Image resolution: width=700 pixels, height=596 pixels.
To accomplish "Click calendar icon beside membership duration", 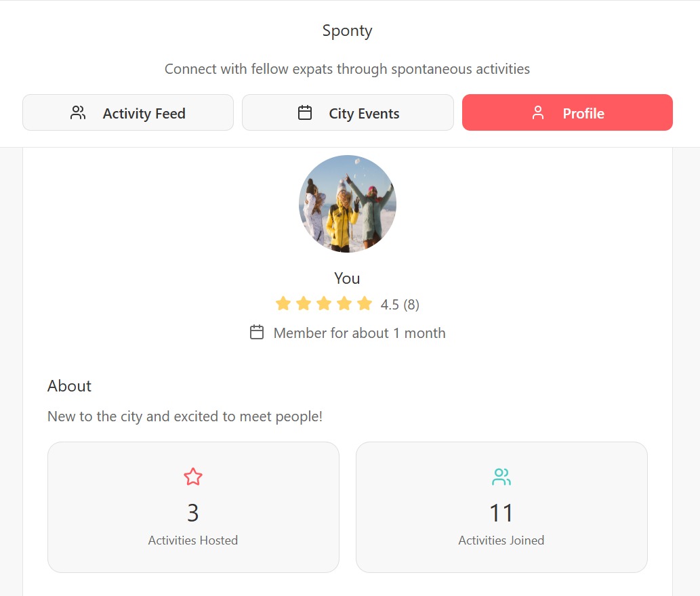I will (x=257, y=333).
